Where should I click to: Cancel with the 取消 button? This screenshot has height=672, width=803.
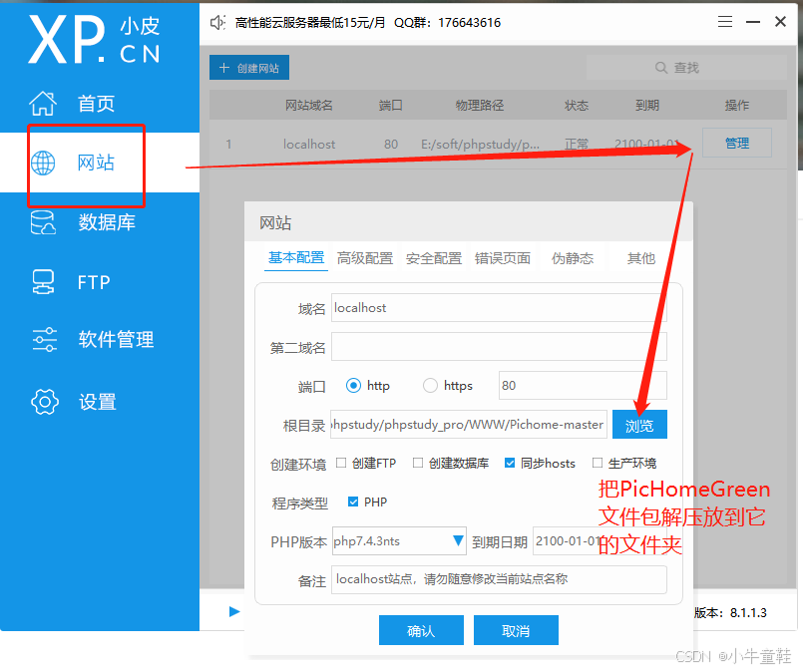516,630
